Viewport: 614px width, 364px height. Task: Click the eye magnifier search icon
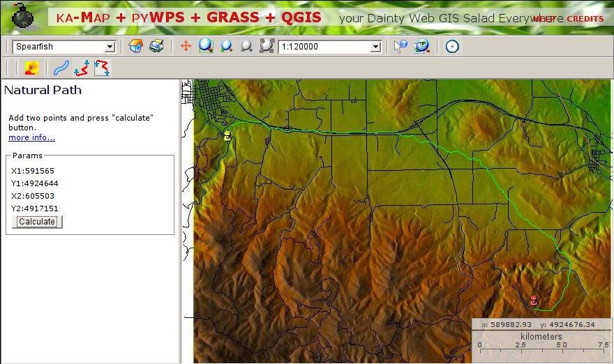422,46
